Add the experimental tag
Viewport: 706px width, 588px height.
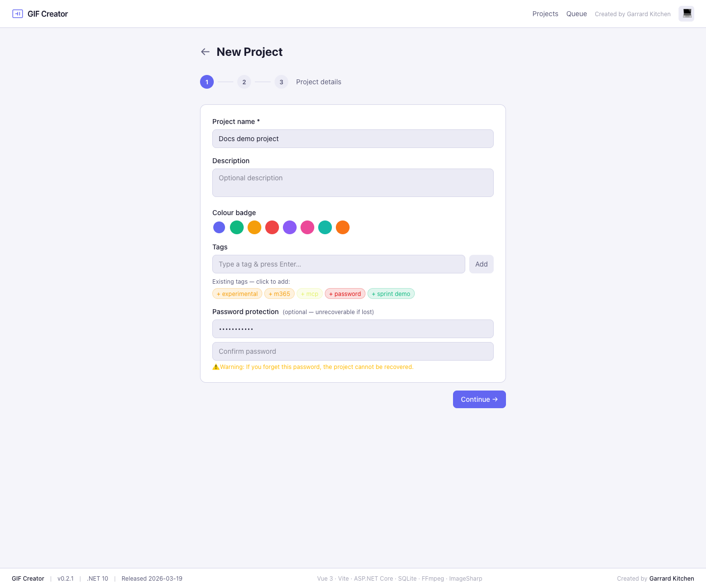pyautogui.click(x=237, y=294)
